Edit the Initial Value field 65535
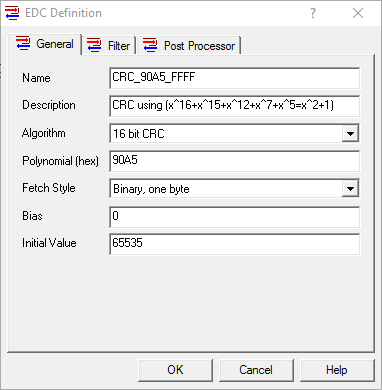382x390 pixels. pyautogui.click(x=235, y=244)
